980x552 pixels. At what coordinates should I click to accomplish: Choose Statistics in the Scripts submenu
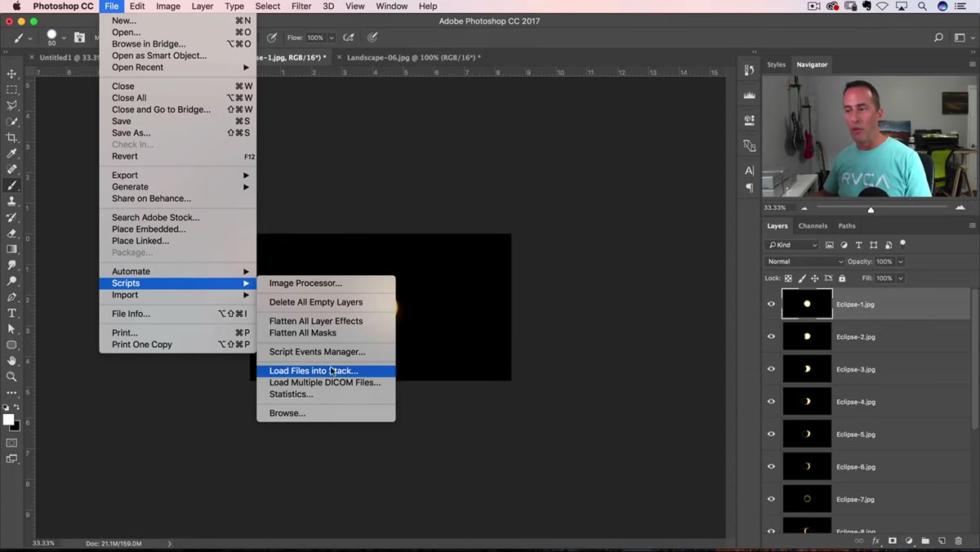click(x=326, y=394)
